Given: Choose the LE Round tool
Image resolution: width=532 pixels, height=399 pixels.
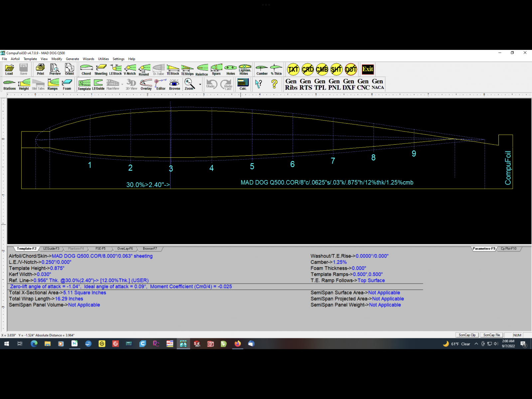Looking at the screenshot, I should (x=144, y=70).
